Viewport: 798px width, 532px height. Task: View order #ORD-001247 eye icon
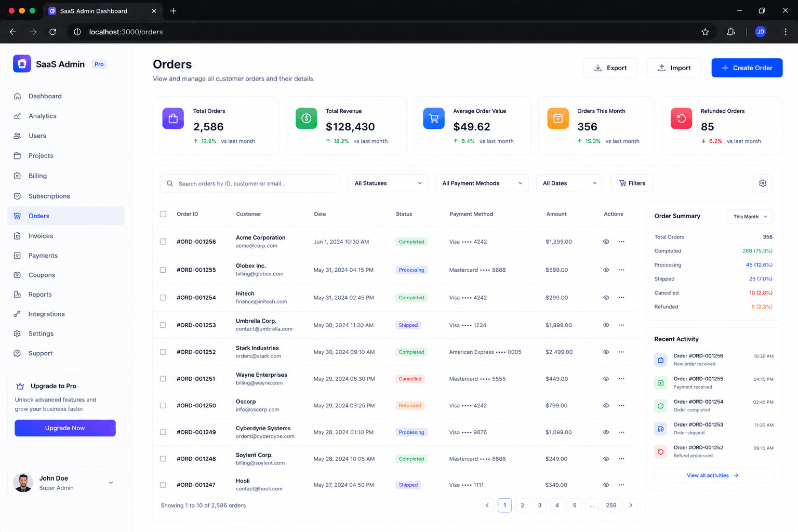[x=606, y=485]
